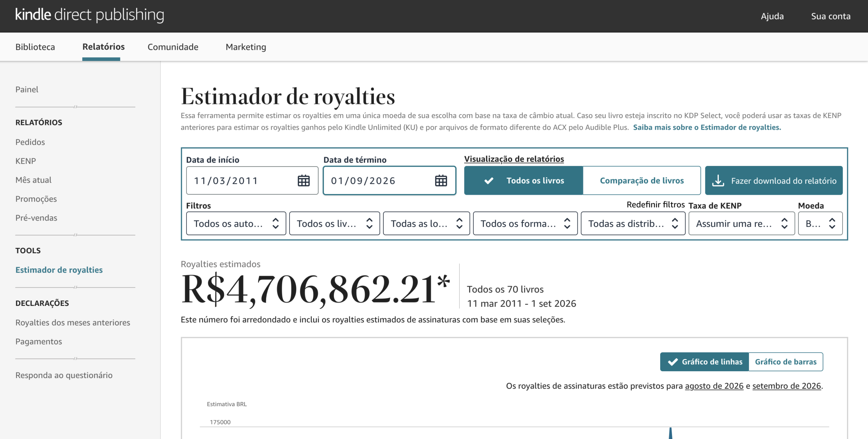Image resolution: width=868 pixels, height=439 pixels.
Task: Open the Moeda currency dropdown
Action: [x=820, y=224]
